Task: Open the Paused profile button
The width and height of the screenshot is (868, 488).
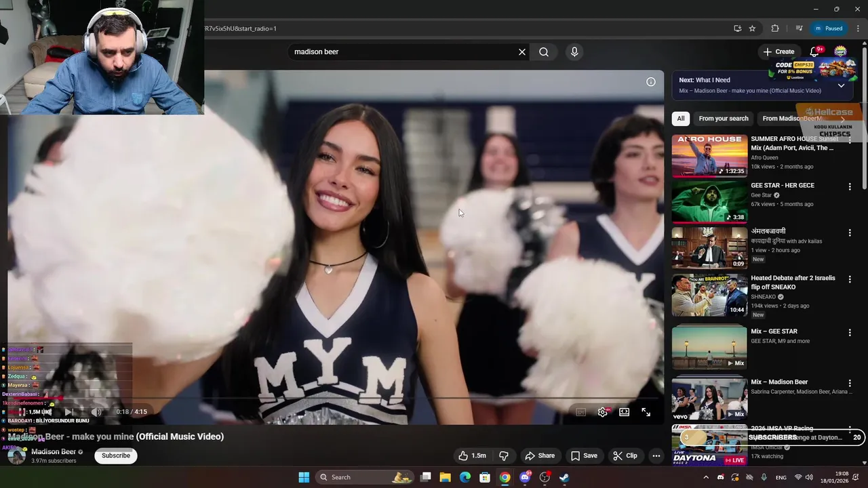Action: (x=828, y=28)
